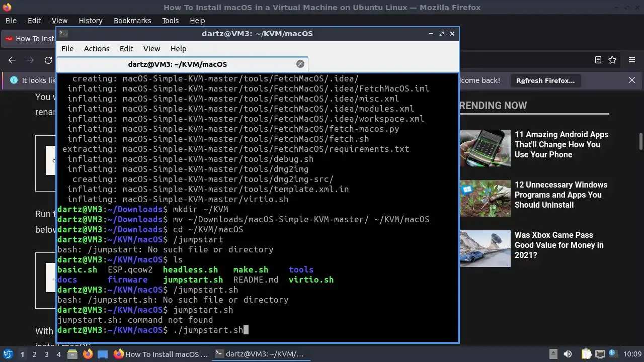Image resolution: width=644 pixels, height=362 pixels.
Task: Click the Android apps article thumbnail
Action: point(485,148)
